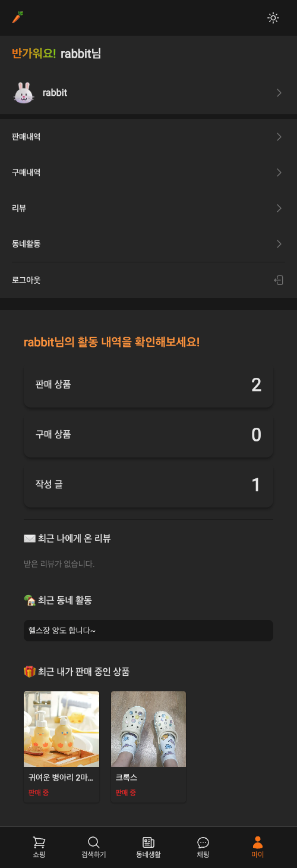Open 구매내역 chevron arrow

click(279, 173)
